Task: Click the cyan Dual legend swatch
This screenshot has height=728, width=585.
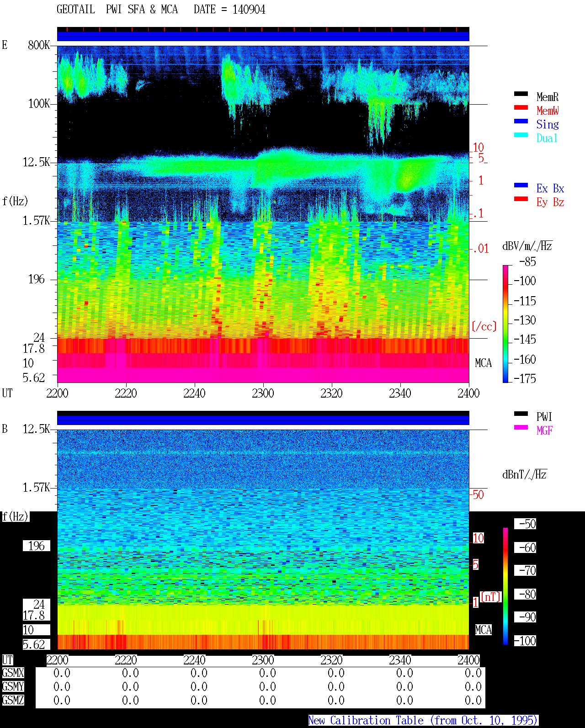Action: [x=521, y=135]
